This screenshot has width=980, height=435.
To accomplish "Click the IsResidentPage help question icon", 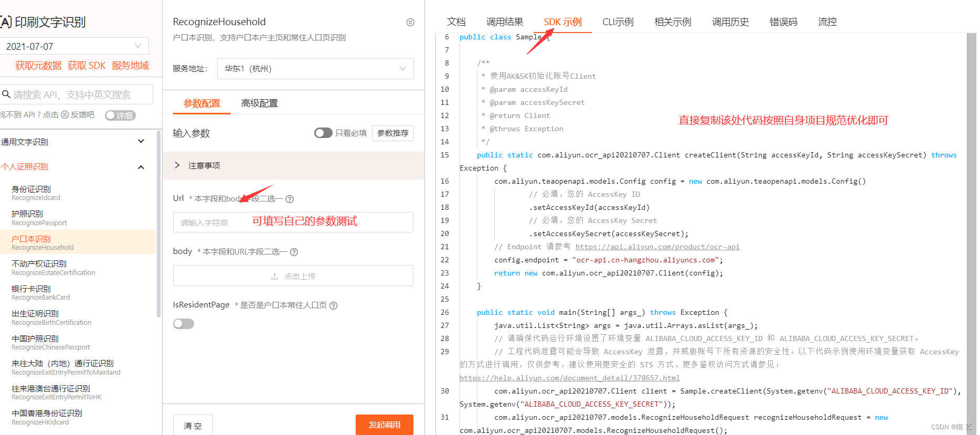I will (x=333, y=305).
